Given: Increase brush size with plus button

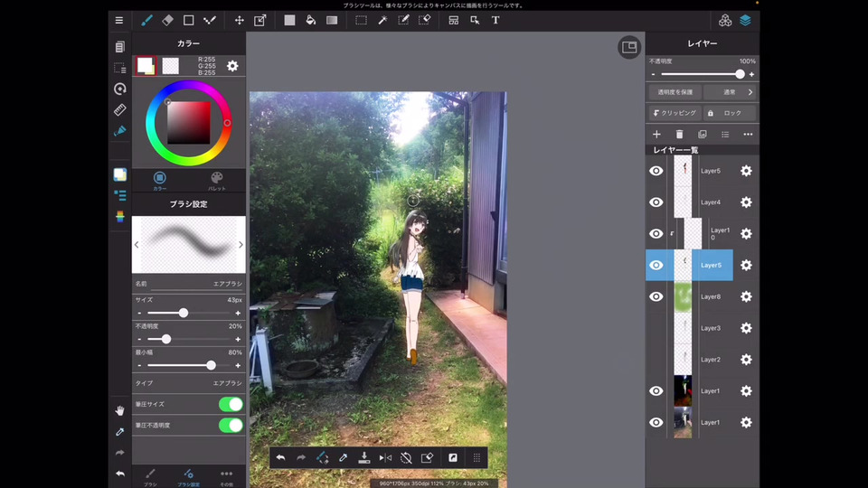Looking at the screenshot, I should coord(238,314).
